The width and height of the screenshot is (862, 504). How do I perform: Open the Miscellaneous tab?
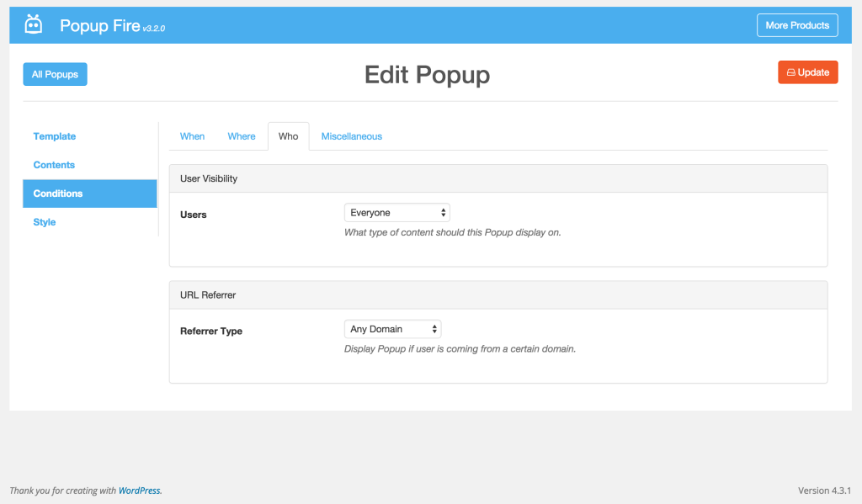coord(351,136)
